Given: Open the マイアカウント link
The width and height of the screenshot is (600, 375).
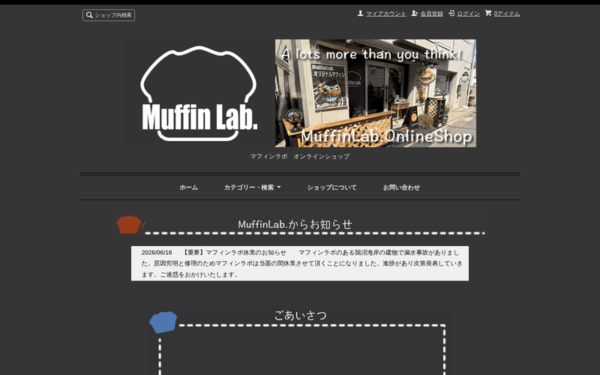Looking at the screenshot, I should pos(386,14).
